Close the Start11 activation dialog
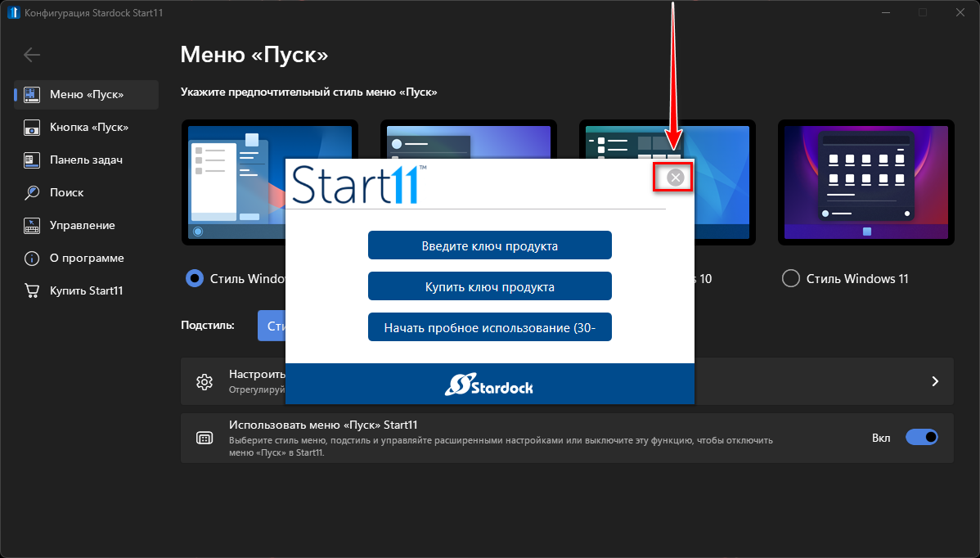 (x=675, y=178)
